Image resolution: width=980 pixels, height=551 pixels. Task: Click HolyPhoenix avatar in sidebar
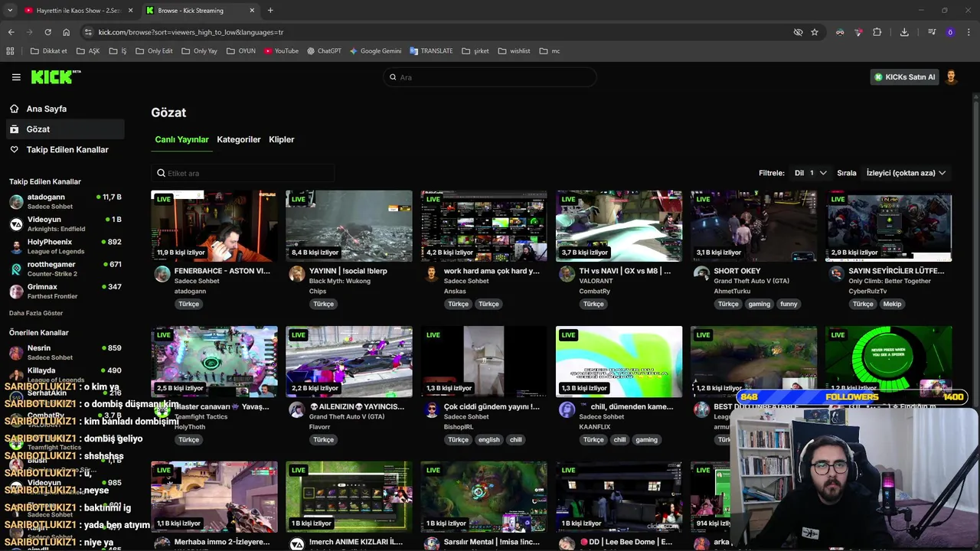(x=16, y=246)
